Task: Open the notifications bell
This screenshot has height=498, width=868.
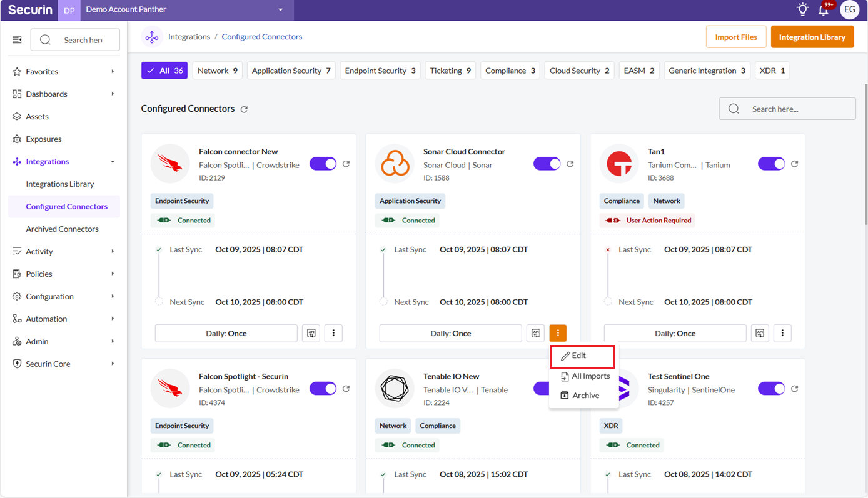Action: tap(824, 10)
